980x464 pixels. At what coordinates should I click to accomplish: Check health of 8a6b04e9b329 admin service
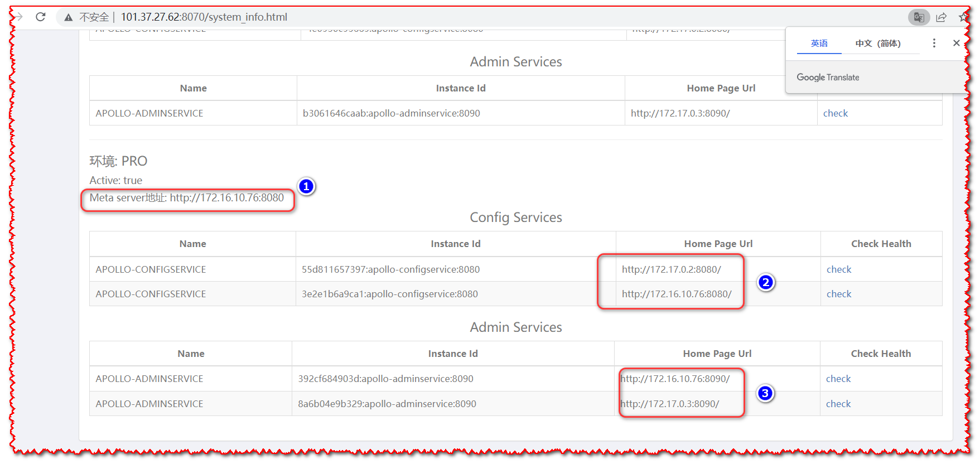pyautogui.click(x=838, y=404)
